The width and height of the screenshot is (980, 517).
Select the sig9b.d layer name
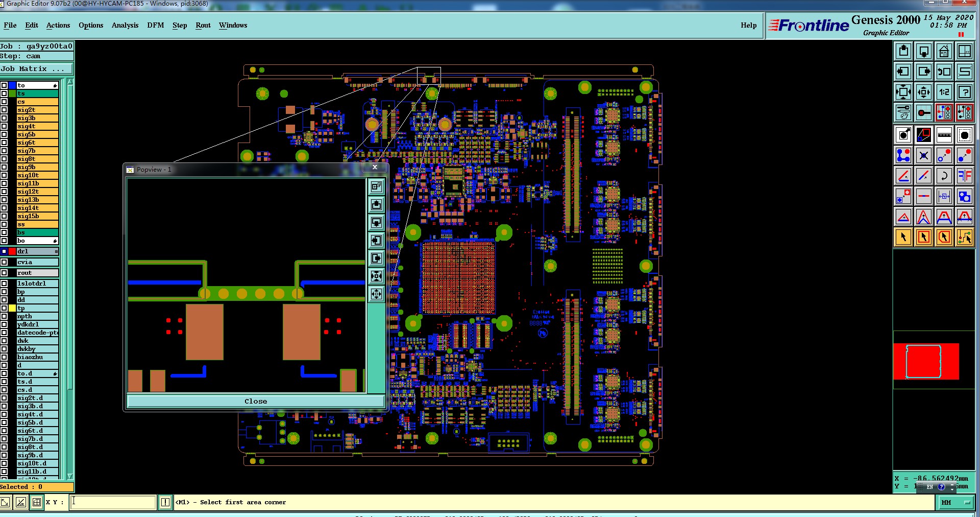point(37,455)
